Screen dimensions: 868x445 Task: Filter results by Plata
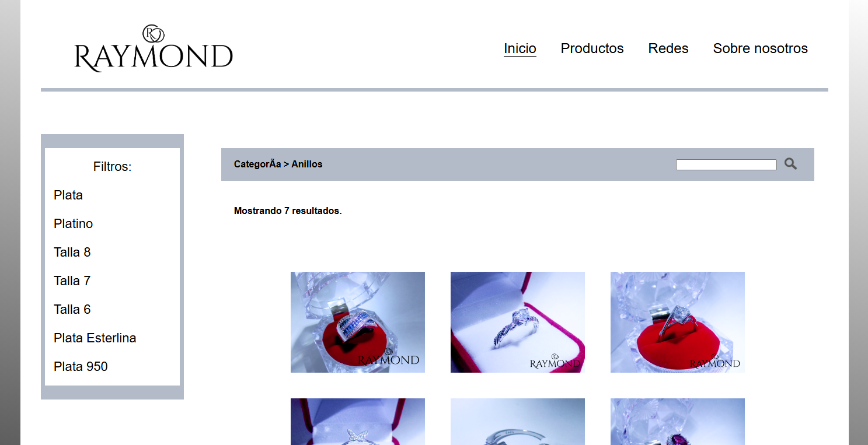coord(68,195)
